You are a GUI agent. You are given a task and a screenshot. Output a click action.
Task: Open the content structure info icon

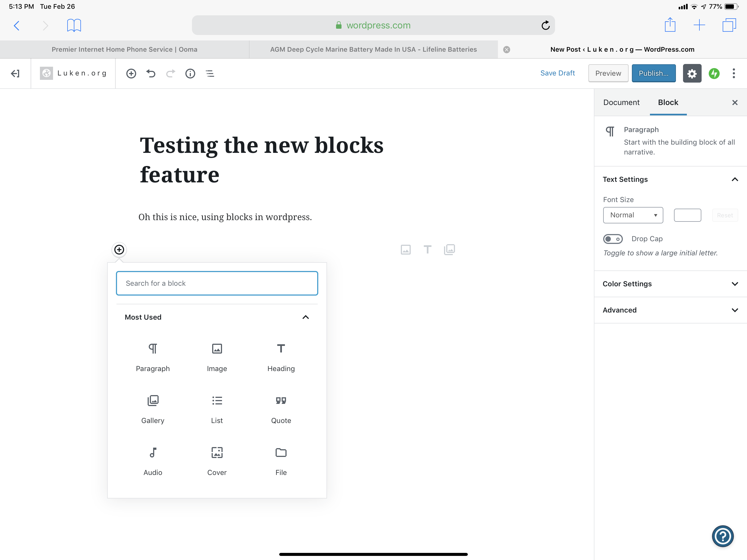click(190, 73)
